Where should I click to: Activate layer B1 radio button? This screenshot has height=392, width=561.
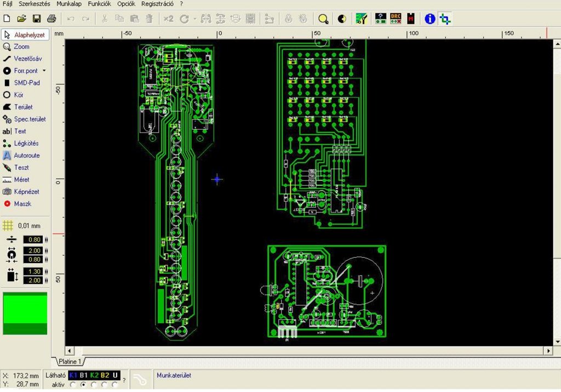point(83,385)
